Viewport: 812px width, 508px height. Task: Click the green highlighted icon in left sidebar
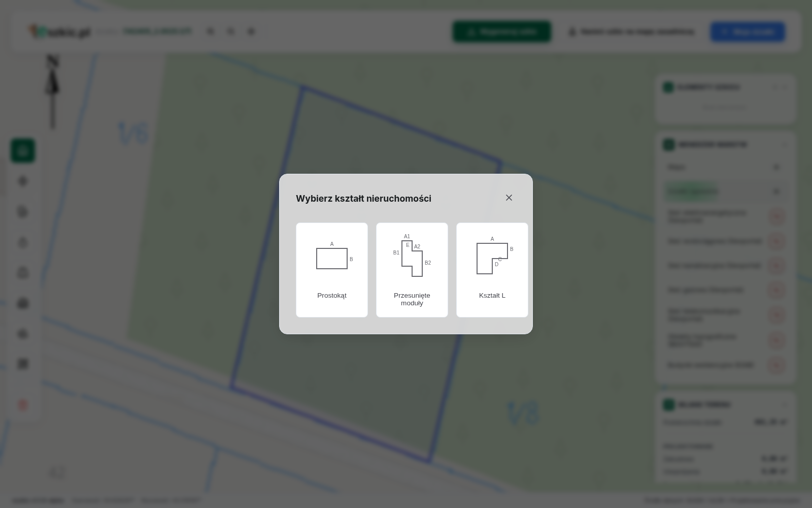(23, 151)
